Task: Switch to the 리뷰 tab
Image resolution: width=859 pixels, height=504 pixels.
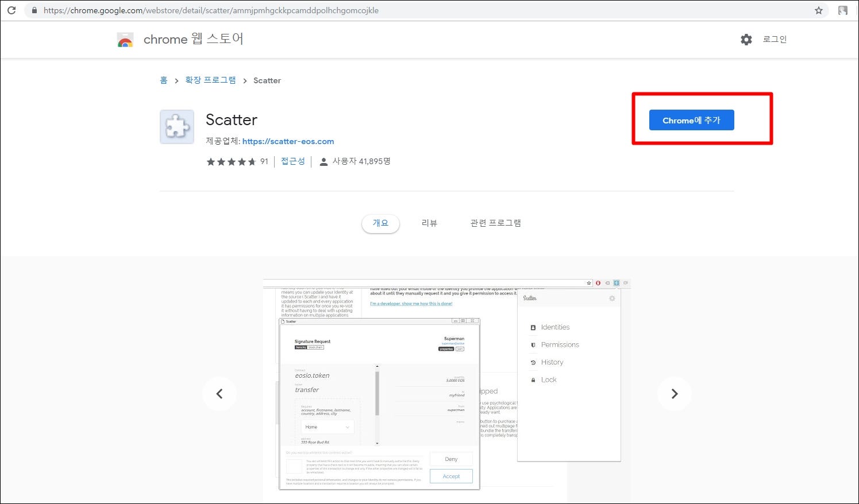Action: tap(429, 223)
